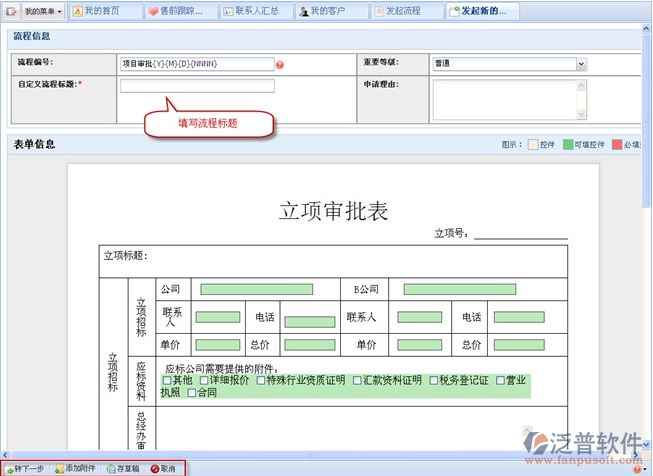Click the 可填控件 green legend swatch
This screenshot has height=476, width=653.
click(568, 145)
